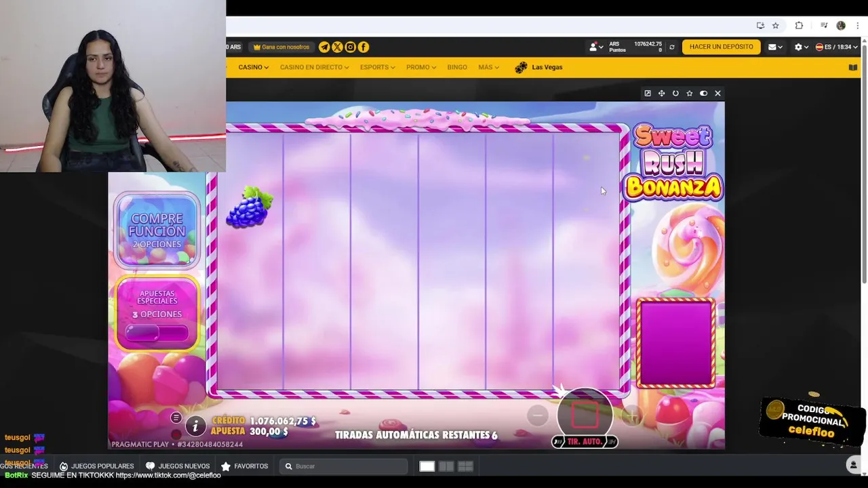868x488 pixels.
Task: Close the game with the X button
Action: point(717,94)
